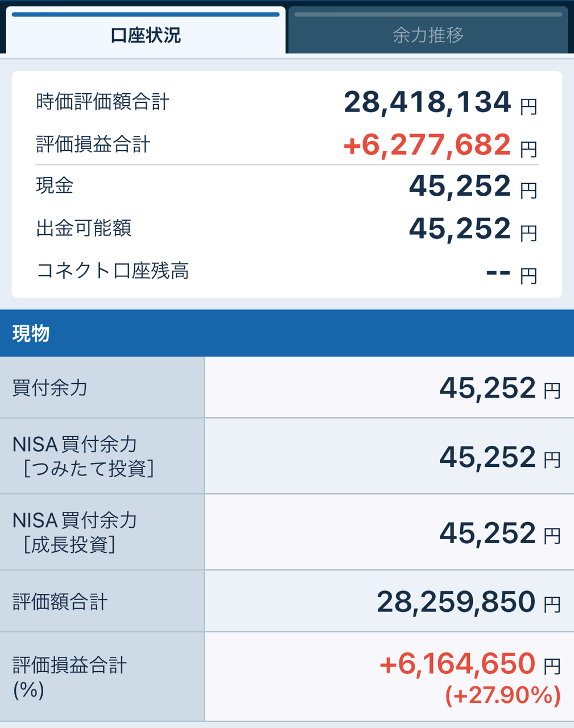Tap the 現物 section header

(31, 333)
